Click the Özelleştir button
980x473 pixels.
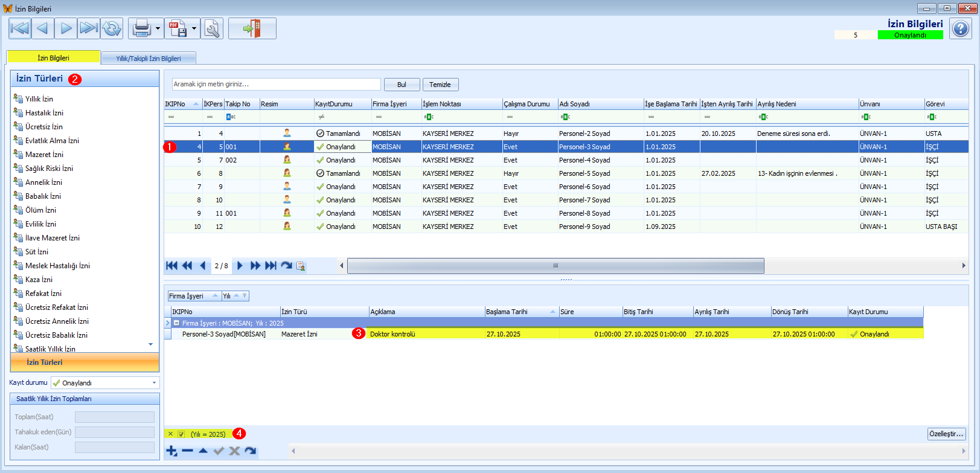coord(946,434)
